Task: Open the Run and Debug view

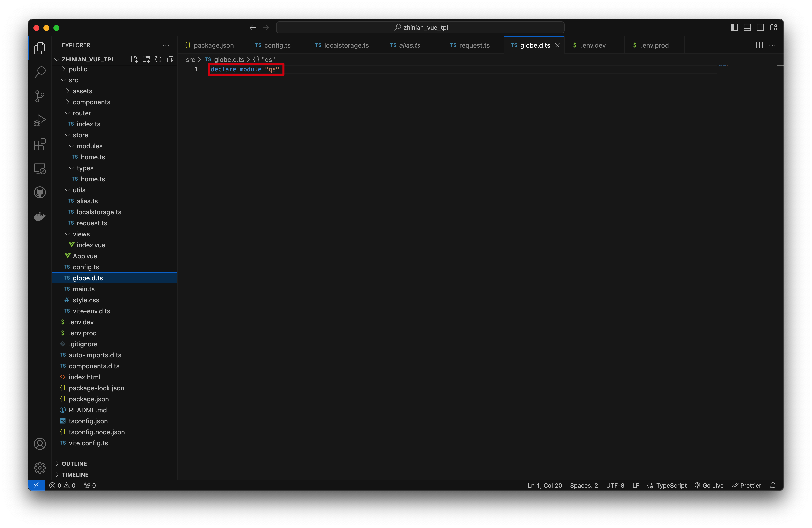Action: [40, 121]
